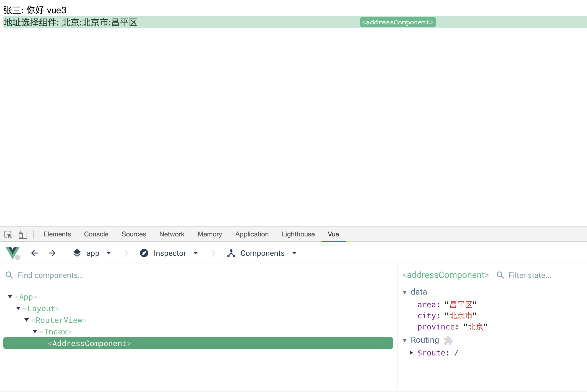The width and height of the screenshot is (587, 392).
Task: Click the Components tree icon
Action: pyautogui.click(x=231, y=253)
